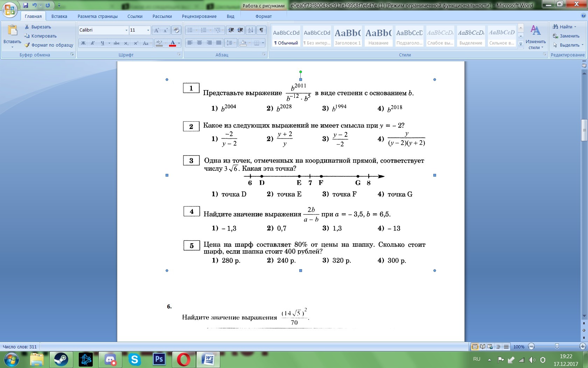Click the zoom slider handle
The width and height of the screenshot is (588, 368).
557,347
